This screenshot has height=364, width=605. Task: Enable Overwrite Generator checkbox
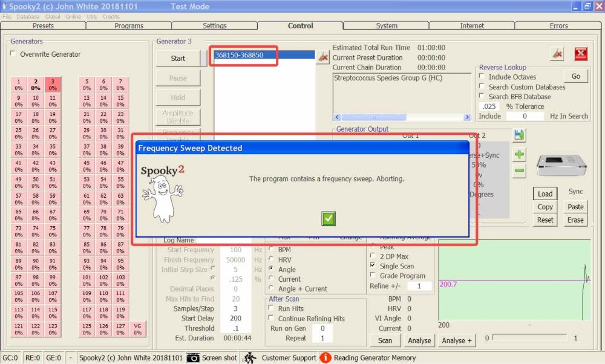tap(13, 54)
